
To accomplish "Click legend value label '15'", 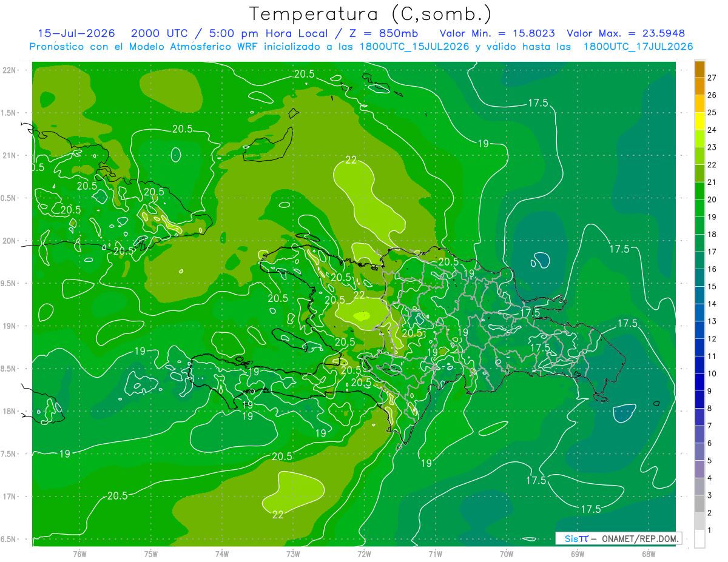I will point(712,286).
